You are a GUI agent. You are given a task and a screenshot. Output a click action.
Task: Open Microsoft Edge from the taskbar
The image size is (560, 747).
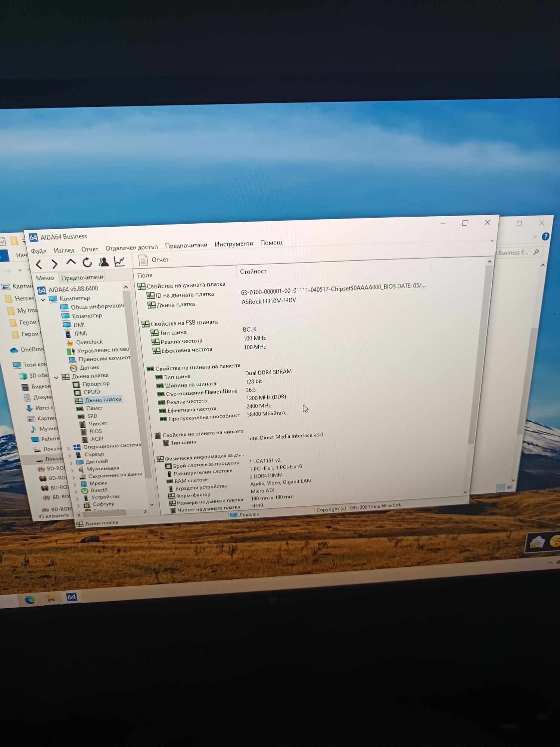click(29, 600)
